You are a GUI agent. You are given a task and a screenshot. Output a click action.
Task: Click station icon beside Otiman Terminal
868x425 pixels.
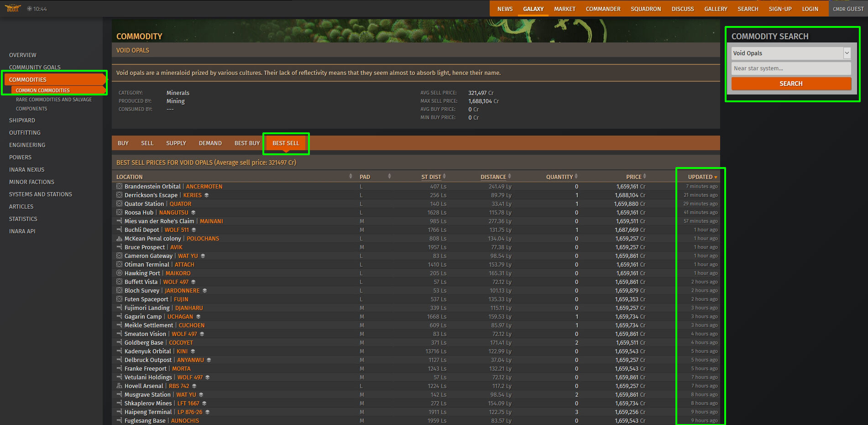tap(119, 264)
